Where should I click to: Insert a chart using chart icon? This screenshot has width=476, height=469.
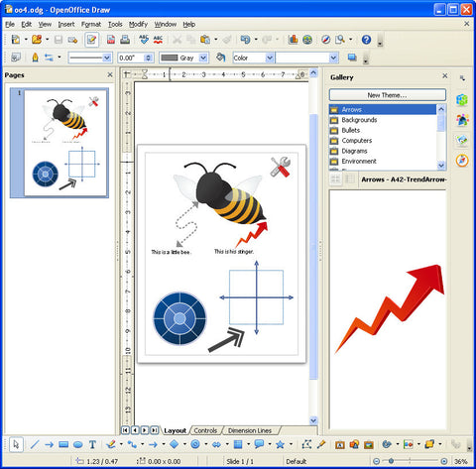pyautogui.click(x=293, y=40)
